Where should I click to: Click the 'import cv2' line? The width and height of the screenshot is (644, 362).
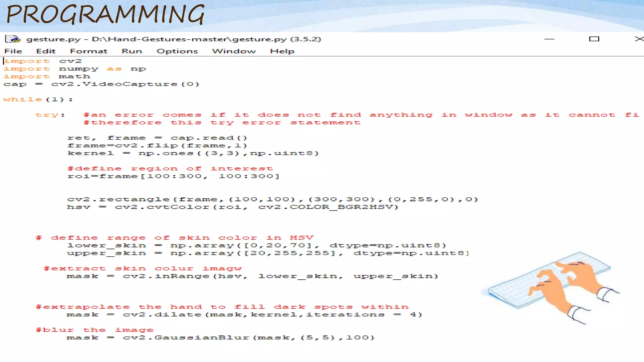(43, 61)
